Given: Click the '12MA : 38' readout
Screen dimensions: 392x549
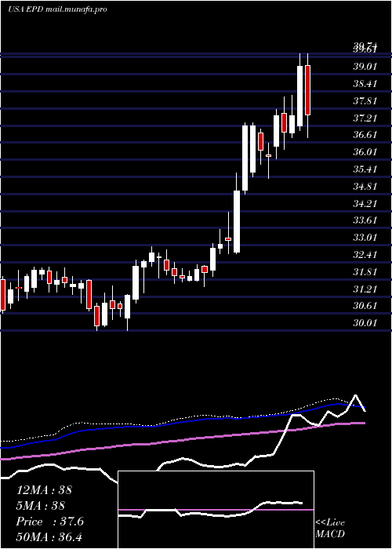Looking at the screenshot, I should (x=44, y=490).
